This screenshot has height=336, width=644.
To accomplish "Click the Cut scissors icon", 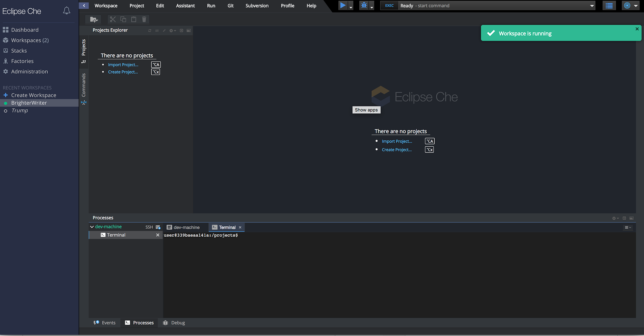I will pos(113,19).
